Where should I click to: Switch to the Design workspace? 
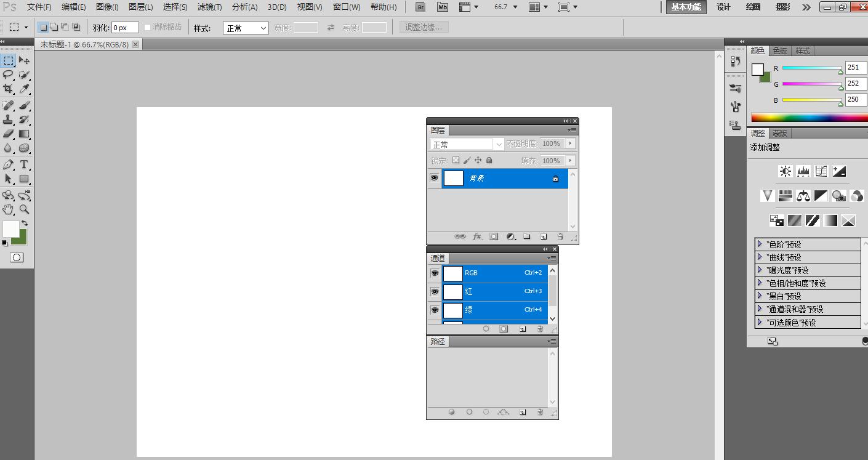[723, 7]
